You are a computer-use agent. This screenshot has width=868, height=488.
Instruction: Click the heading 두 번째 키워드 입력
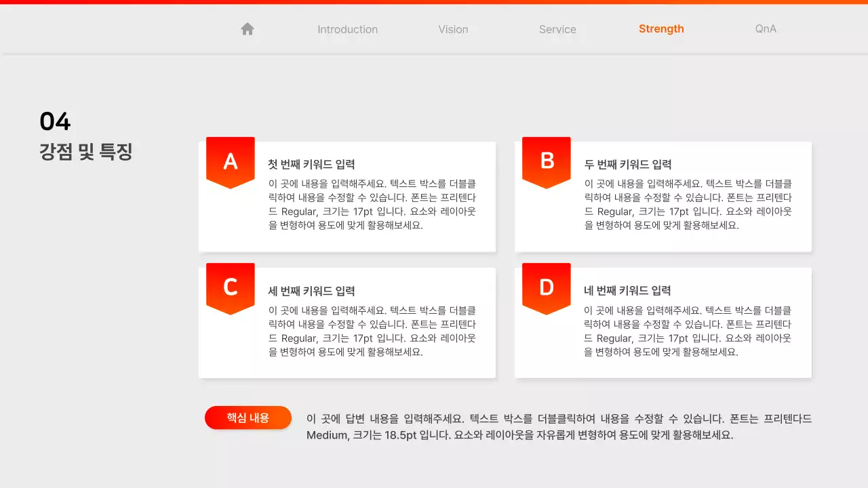[627, 164]
